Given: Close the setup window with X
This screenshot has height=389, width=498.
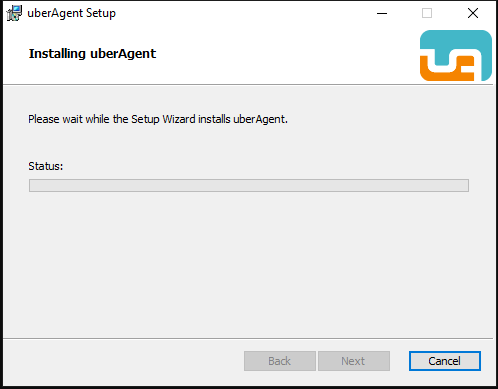Looking at the screenshot, I should [x=473, y=13].
